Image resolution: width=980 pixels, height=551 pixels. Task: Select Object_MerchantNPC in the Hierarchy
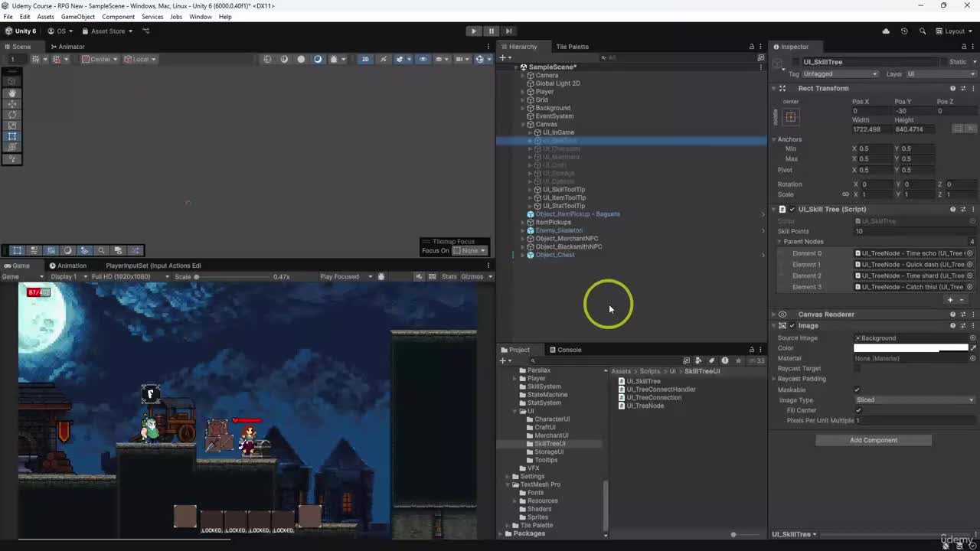coord(567,239)
